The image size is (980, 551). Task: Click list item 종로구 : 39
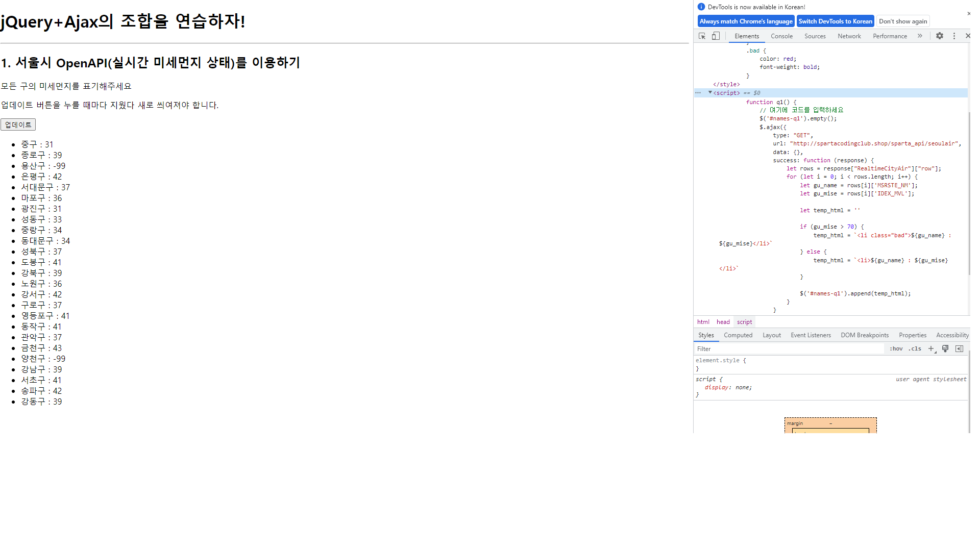pyautogui.click(x=41, y=155)
